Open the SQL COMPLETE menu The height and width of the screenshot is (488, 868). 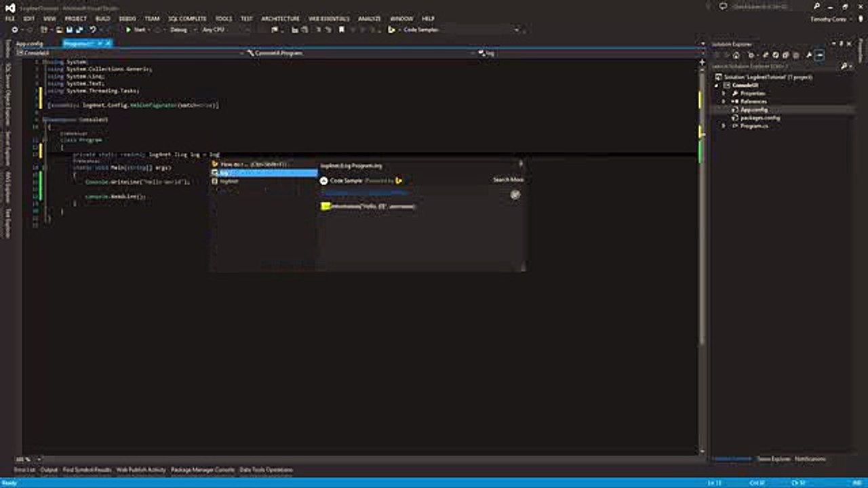(188, 18)
